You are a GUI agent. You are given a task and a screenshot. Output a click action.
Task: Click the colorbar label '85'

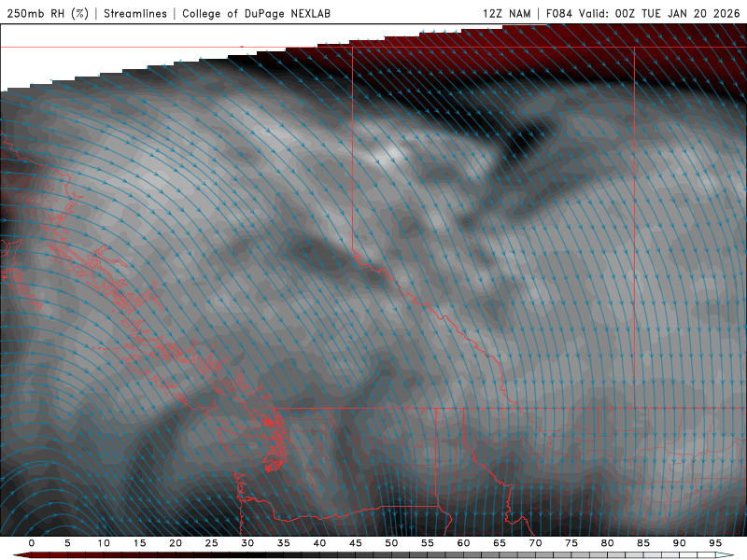(x=643, y=543)
